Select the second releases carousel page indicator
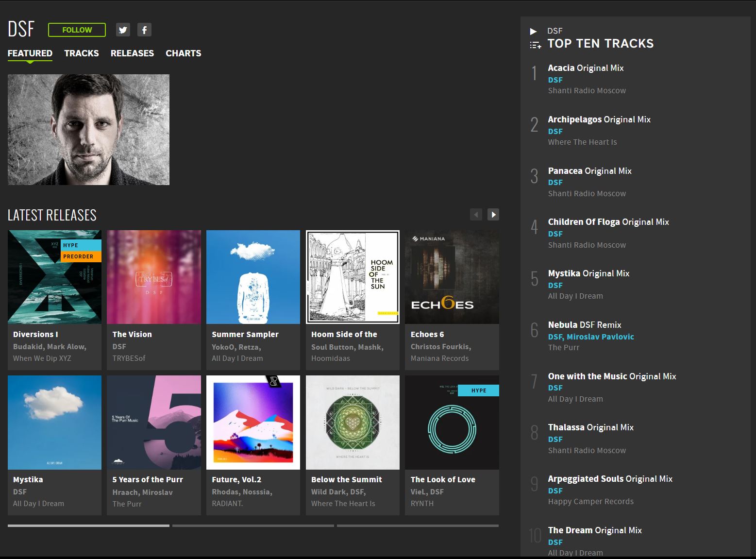756x559 pixels. [253, 525]
